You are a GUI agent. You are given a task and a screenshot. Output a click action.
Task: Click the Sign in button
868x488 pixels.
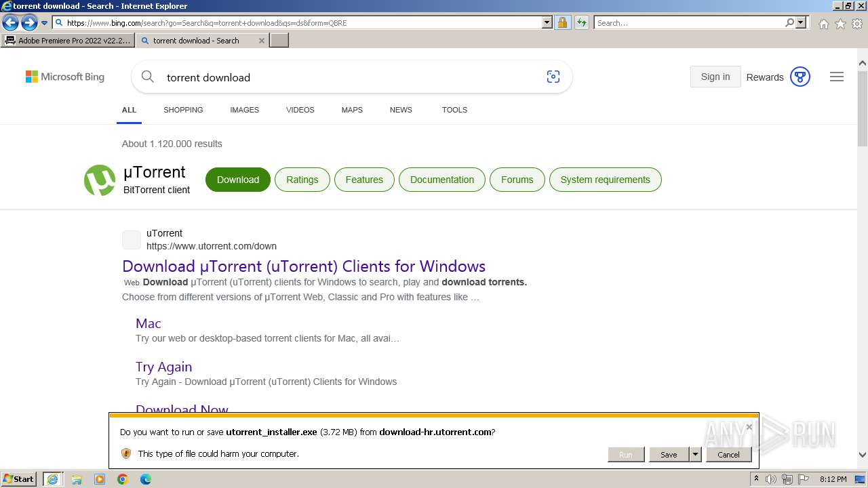pos(715,77)
